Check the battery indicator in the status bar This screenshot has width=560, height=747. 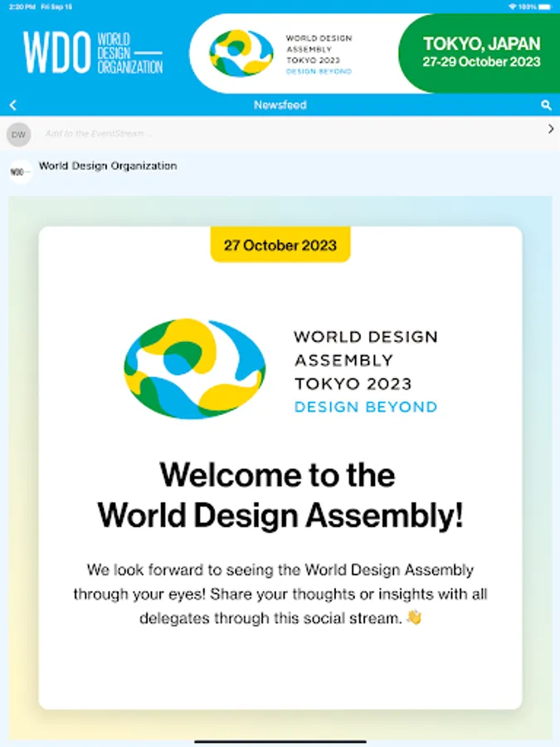(545, 7)
